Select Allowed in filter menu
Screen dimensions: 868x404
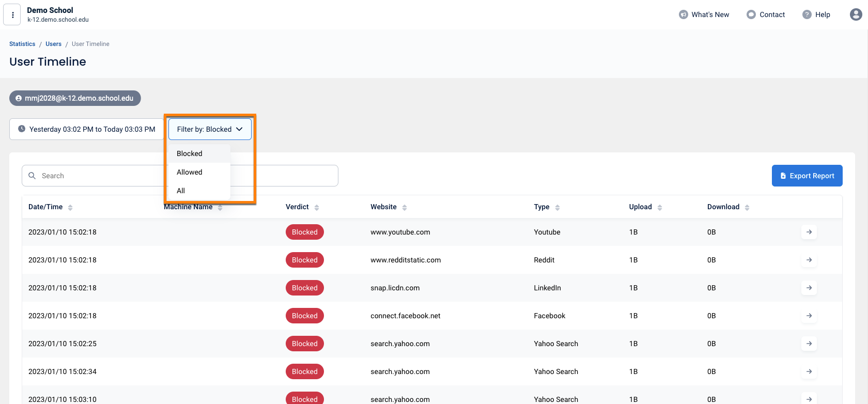(199, 172)
